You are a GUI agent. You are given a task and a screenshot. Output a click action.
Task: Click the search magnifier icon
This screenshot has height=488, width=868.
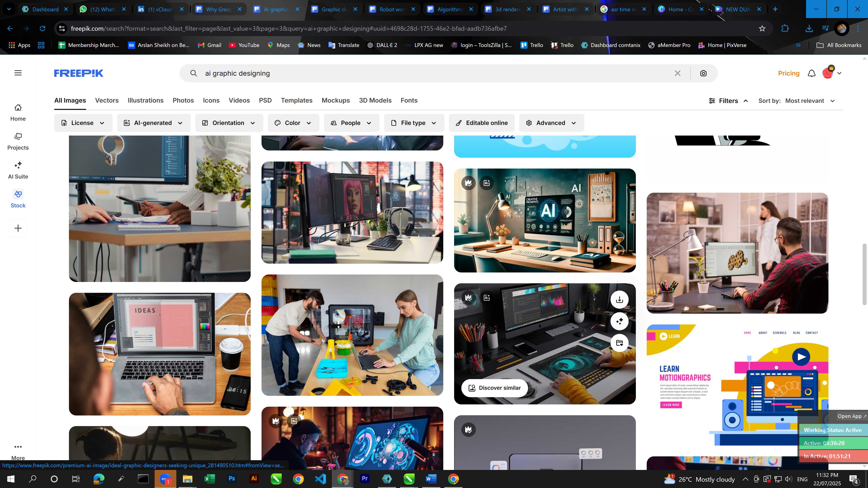(193, 73)
